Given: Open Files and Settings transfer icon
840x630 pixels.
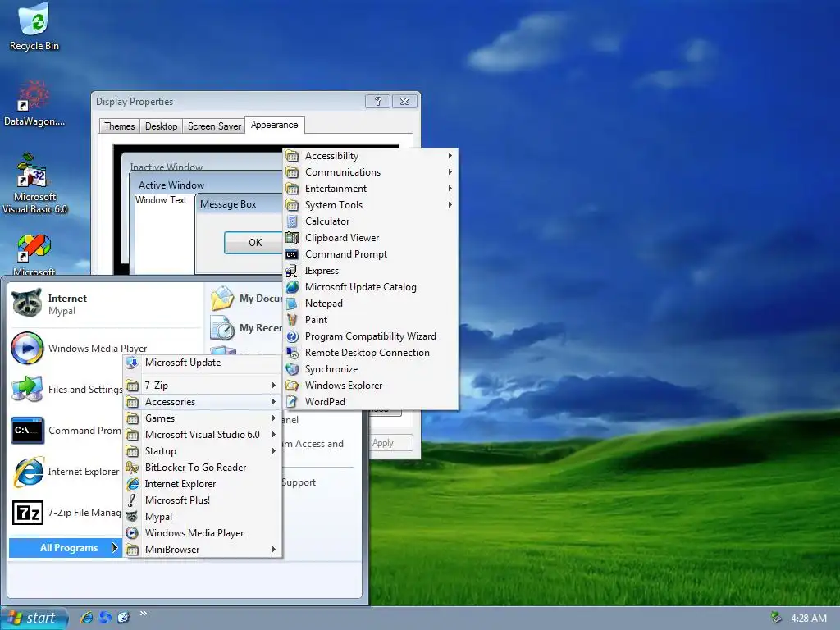Looking at the screenshot, I should (27, 389).
